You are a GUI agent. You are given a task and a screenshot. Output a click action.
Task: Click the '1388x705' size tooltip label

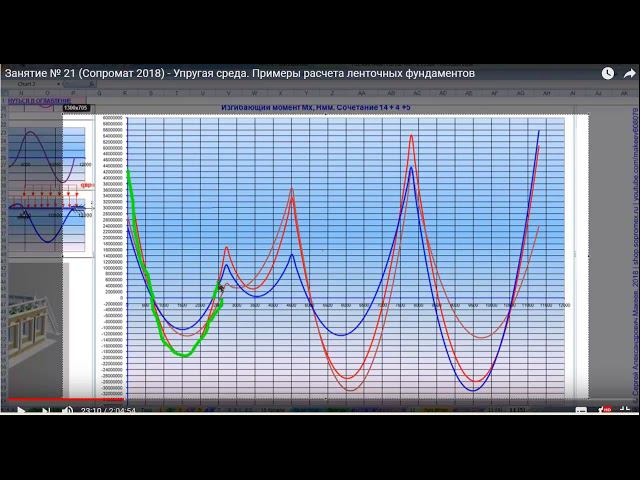(x=76, y=108)
